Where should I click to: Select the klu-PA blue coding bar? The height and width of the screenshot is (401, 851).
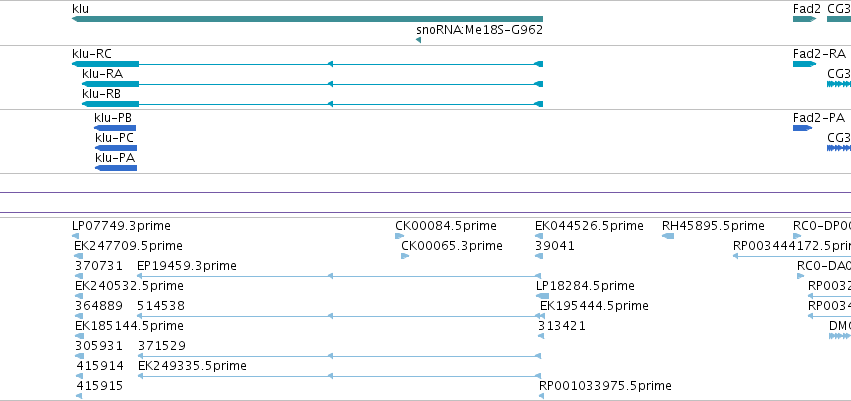(116, 168)
